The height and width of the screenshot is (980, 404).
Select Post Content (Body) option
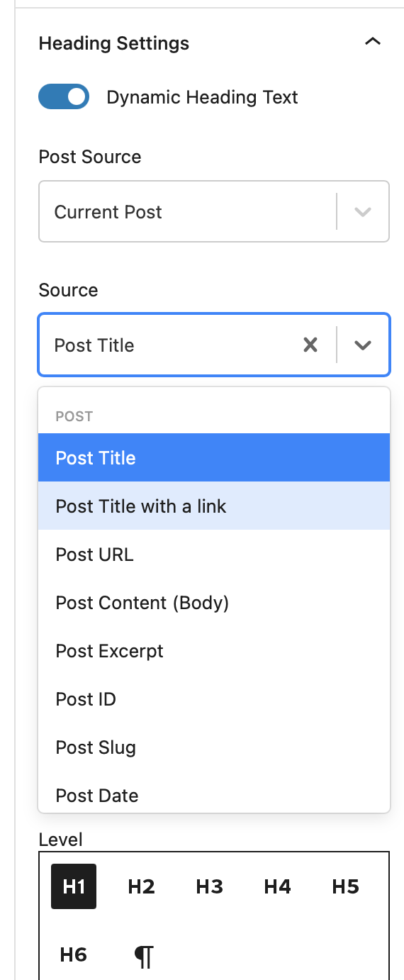[x=214, y=602]
